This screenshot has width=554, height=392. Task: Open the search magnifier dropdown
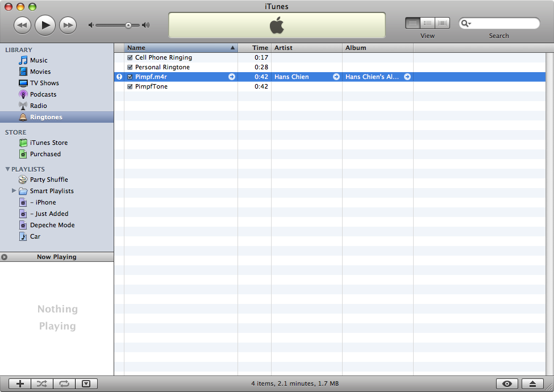click(466, 23)
